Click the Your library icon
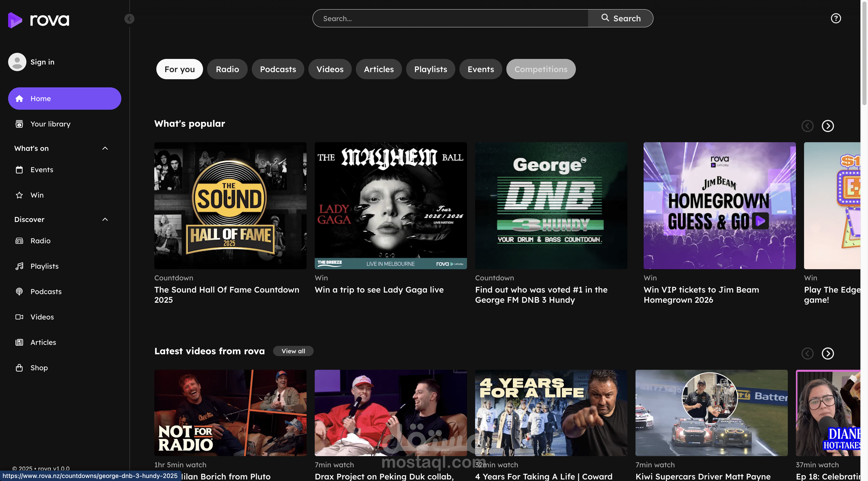868x481 pixels. click(x=19, y=124)
